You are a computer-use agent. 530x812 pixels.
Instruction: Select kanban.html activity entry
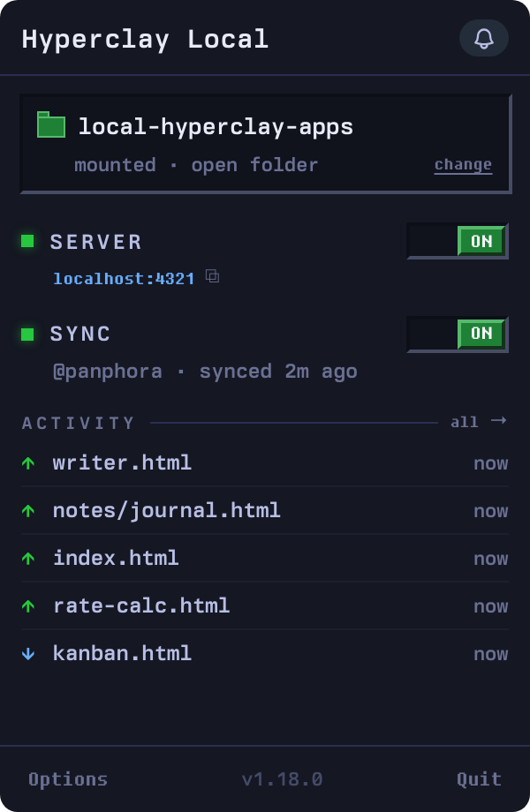265,653
